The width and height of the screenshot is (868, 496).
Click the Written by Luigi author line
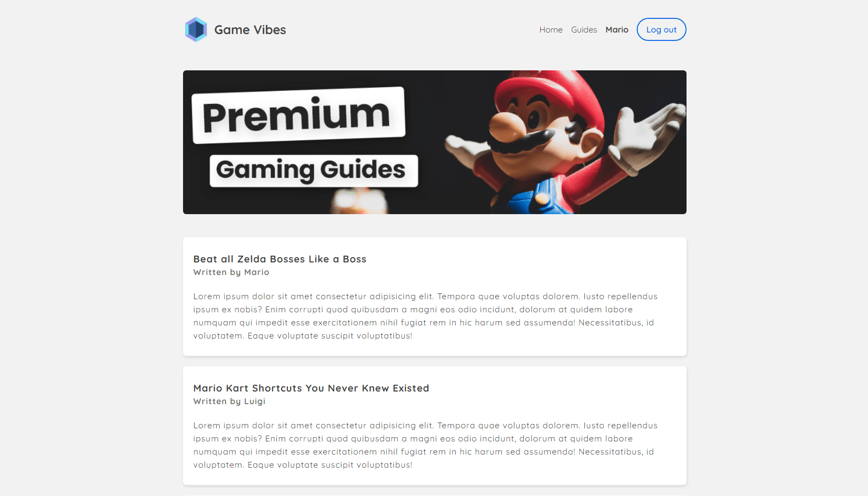(229, 401)
